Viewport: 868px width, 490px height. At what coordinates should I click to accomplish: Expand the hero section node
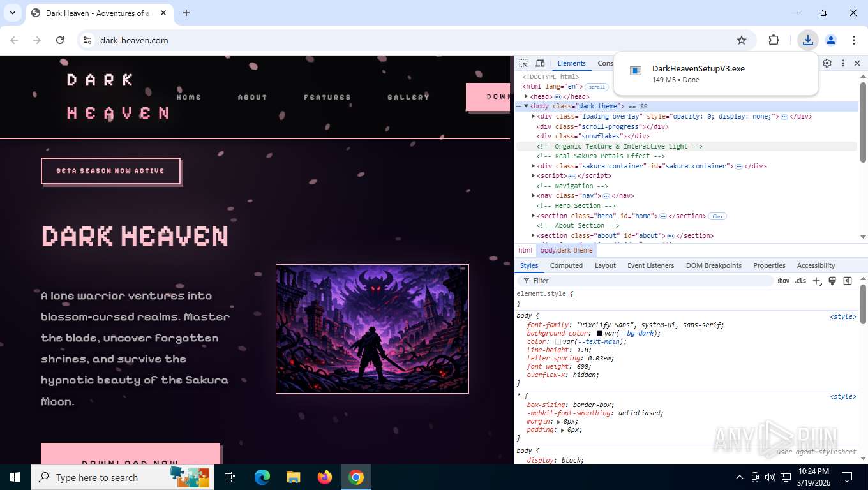pos(533,216)
